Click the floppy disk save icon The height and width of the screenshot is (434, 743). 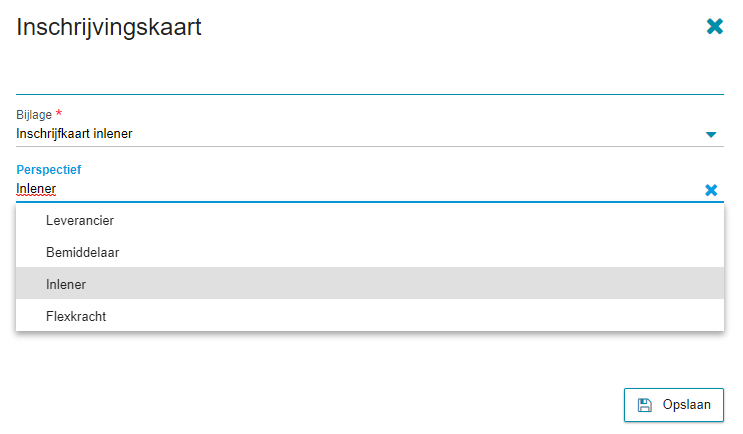coord(644,405)
